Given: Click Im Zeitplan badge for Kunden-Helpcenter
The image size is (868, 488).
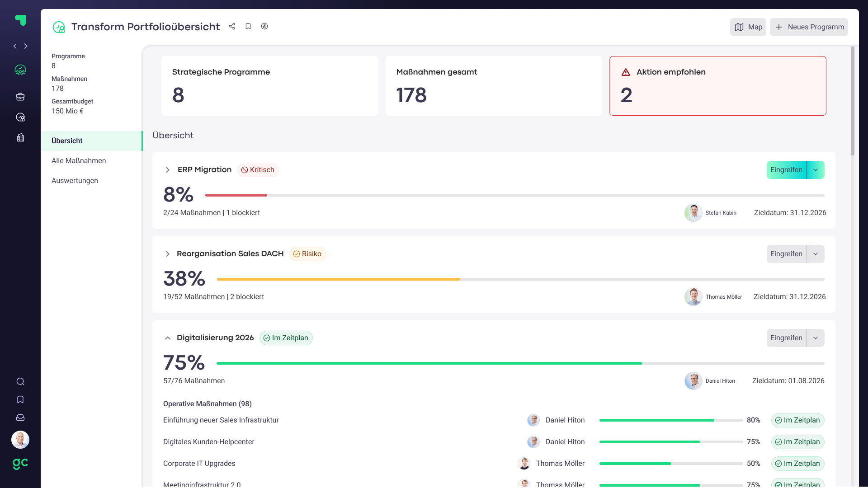Looking at the screenshot, I should [798, 442].
